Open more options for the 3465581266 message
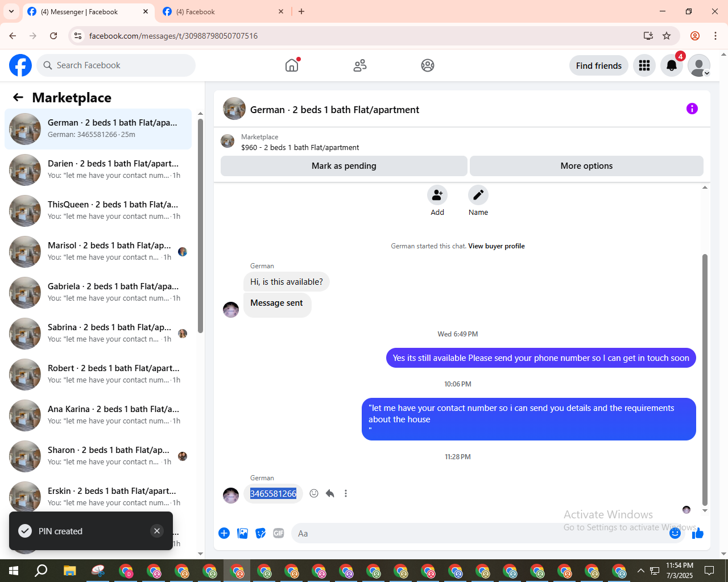Viewport: 728px width, 582px height. [x=346, y=493]
